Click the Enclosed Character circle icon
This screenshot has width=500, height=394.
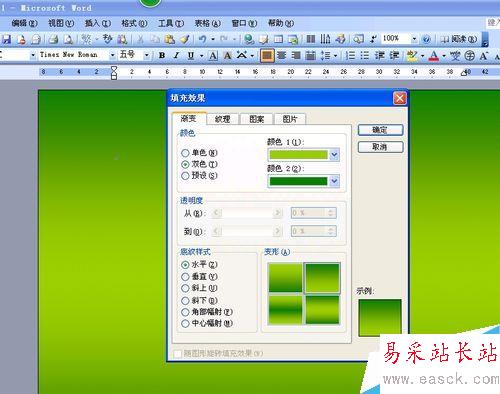coord(470,55)
